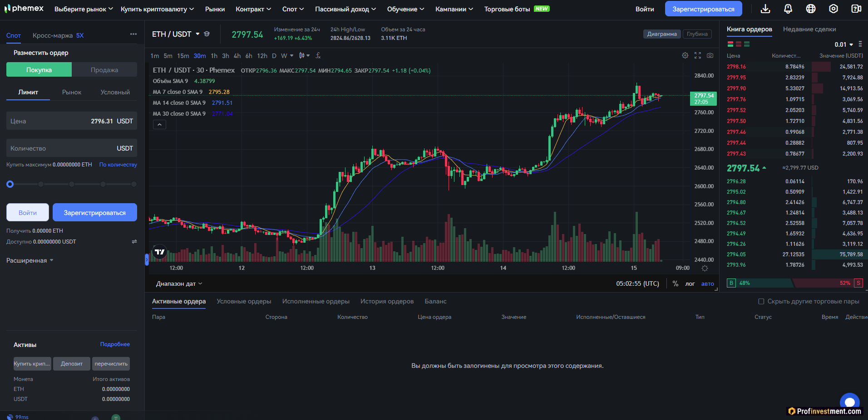Viewport: 868px width, 420px height.
Task: Toggle the % percent scale
Action: (676, 283)
